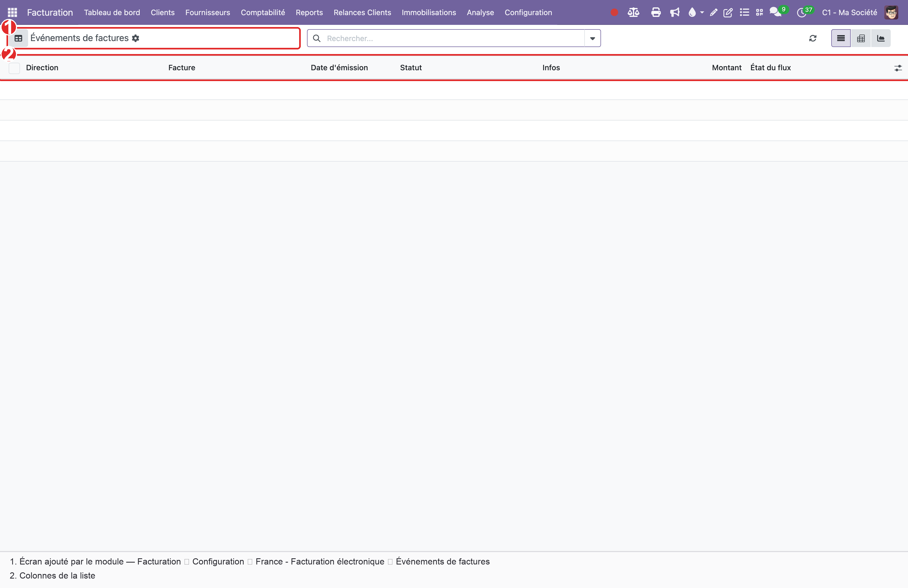The height and width of the screenshot is (588, 908).
Task: Sort by the Statut column header
Action: pyautogui.click(x=410, y=68)
